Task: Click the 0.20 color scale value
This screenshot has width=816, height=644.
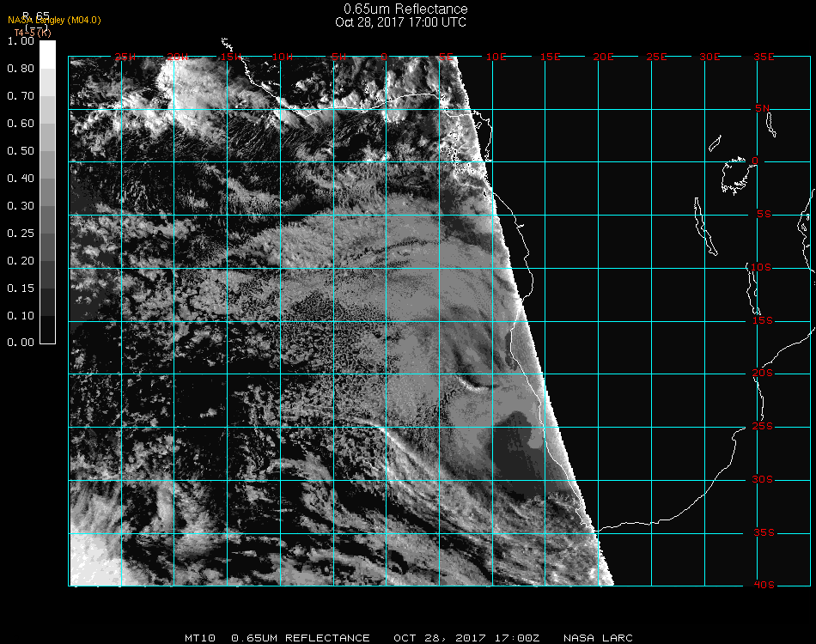Action: tap(21, 261)
